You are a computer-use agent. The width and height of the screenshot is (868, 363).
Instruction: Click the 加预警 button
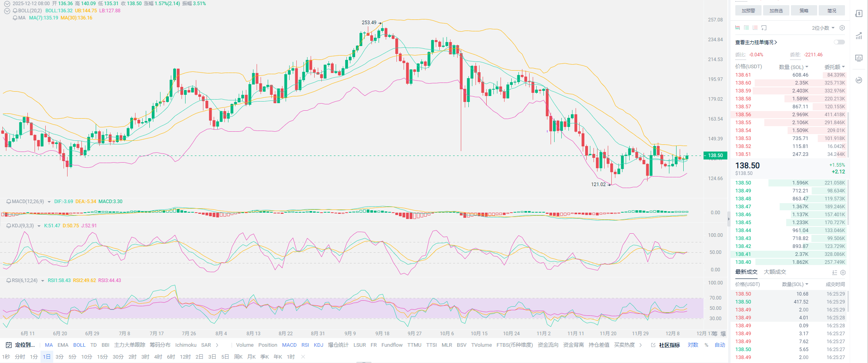tap(748, 11)
